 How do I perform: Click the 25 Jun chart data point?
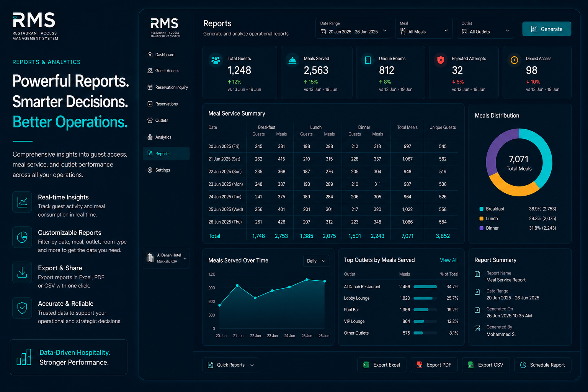click(x=307, y=280)
